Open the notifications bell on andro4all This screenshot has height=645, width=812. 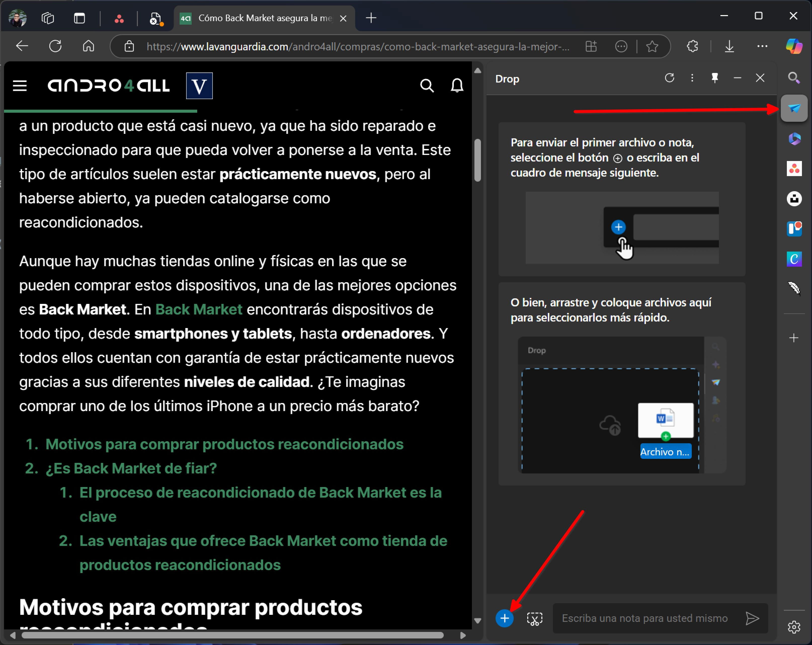tap(457, 86)
